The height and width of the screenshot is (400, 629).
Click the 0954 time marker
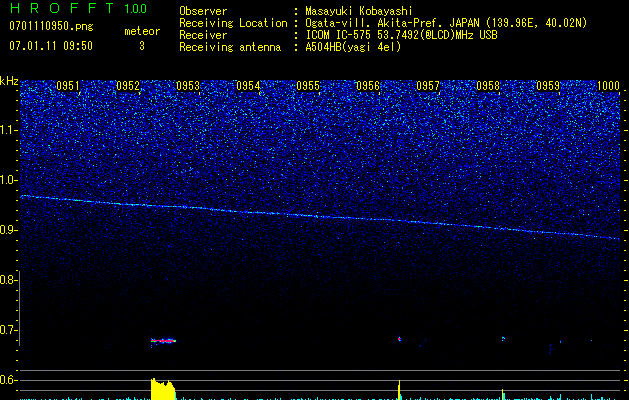pyautogui.click(x=248, y=86)
